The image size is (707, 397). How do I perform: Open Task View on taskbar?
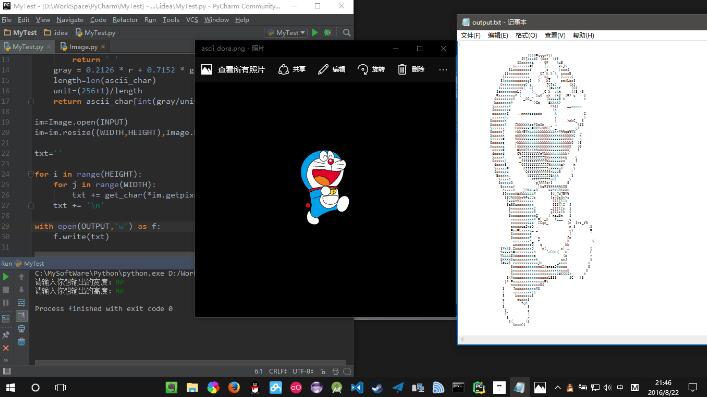click(x=60, y=387)
